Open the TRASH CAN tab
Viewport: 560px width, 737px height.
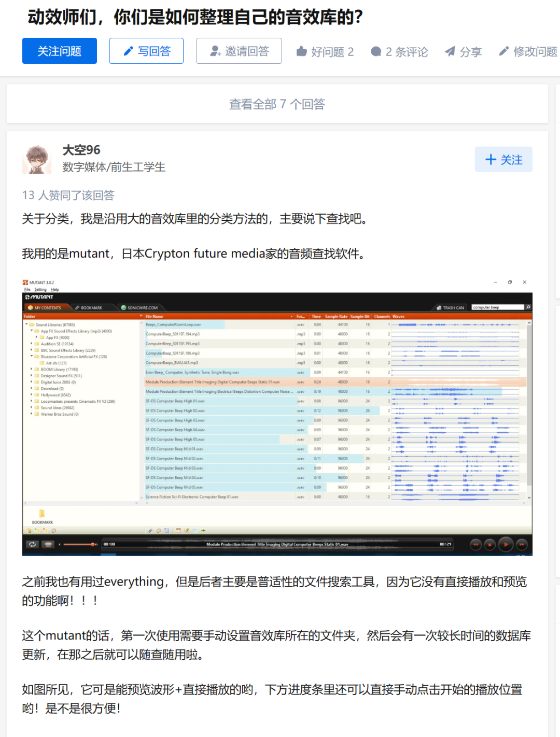(450, 307)
